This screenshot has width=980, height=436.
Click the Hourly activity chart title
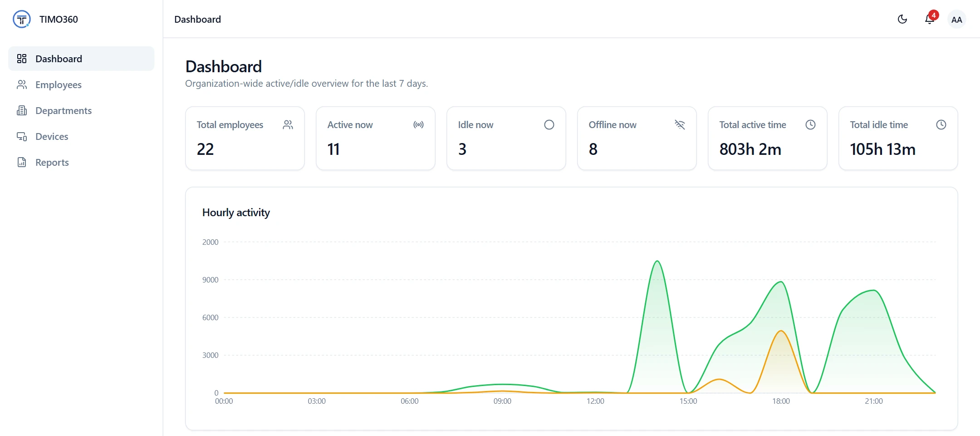tap(236, 213)
